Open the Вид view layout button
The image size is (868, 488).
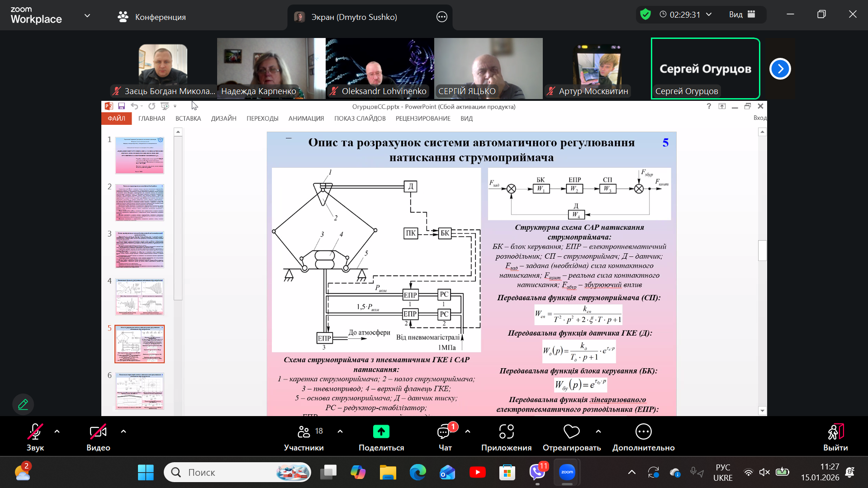[742, 14]
